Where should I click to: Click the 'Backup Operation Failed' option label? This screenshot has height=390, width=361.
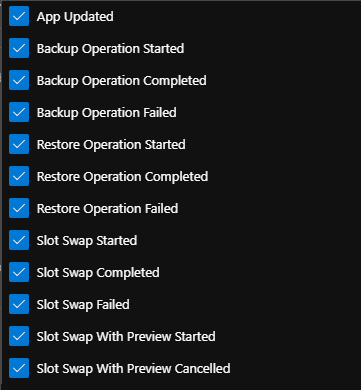(x=107, y=113)
